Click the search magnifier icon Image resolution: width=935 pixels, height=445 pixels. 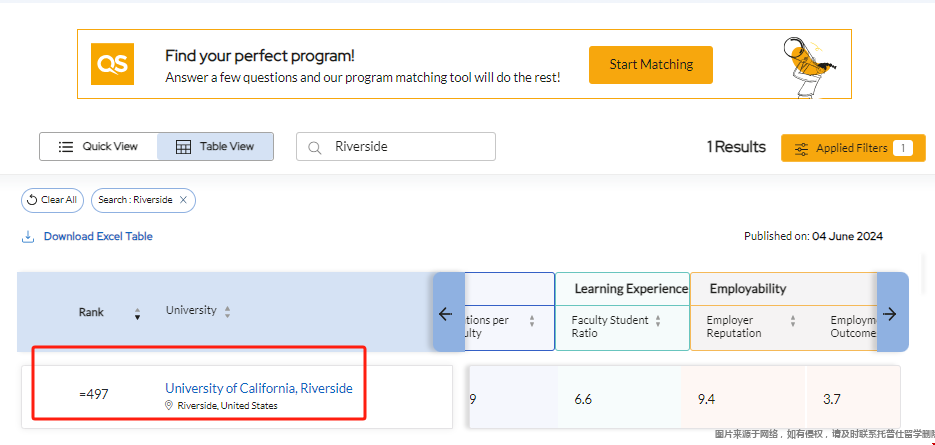(314, 147)
